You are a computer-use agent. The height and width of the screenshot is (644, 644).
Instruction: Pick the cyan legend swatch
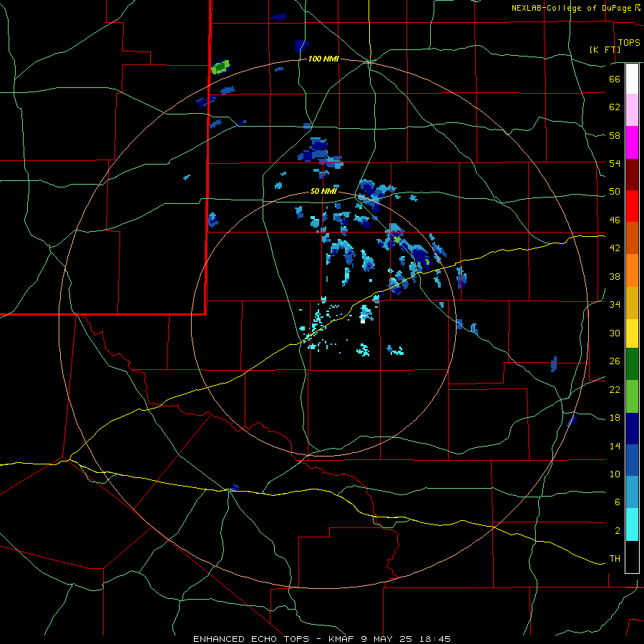632,525
